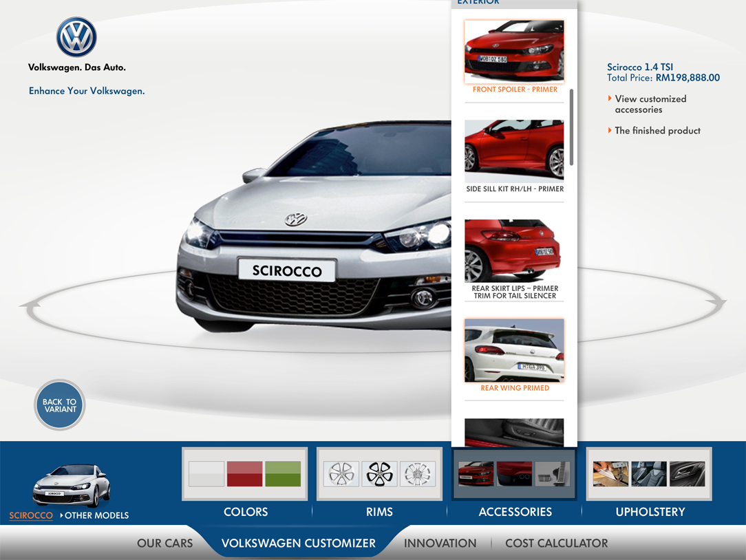Image resolution: width=746 pixels, height=560 pixels.
Task: Choose the black-and-silver middle rim
Action: 379,473
